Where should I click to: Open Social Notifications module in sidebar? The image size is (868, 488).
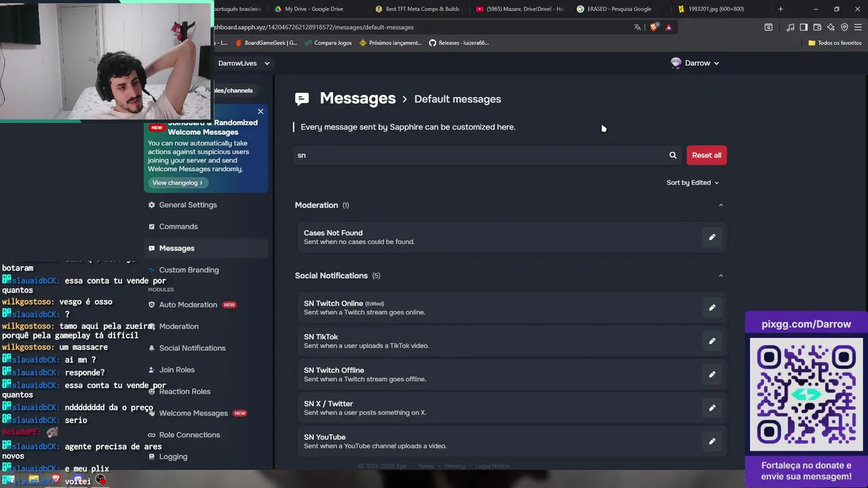click(206, 348)
